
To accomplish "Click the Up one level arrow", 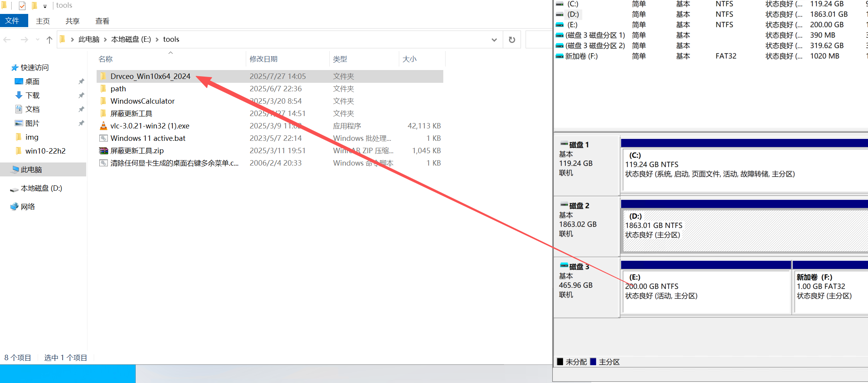I will point(49,39).
